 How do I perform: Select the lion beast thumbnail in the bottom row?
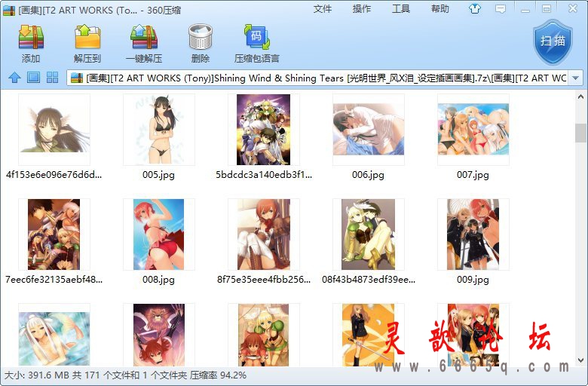tap(159, 335)
